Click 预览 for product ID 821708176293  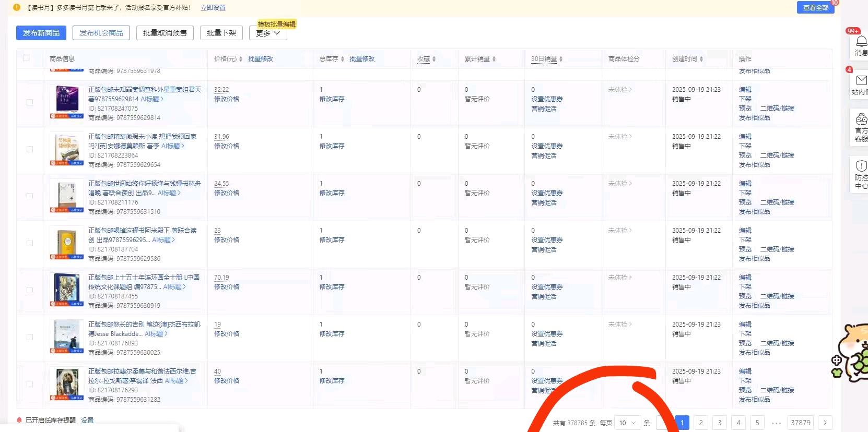point(745,390)
